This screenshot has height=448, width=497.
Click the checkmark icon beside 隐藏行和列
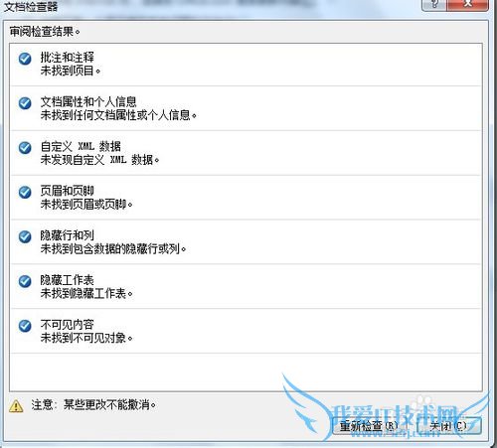25,236
